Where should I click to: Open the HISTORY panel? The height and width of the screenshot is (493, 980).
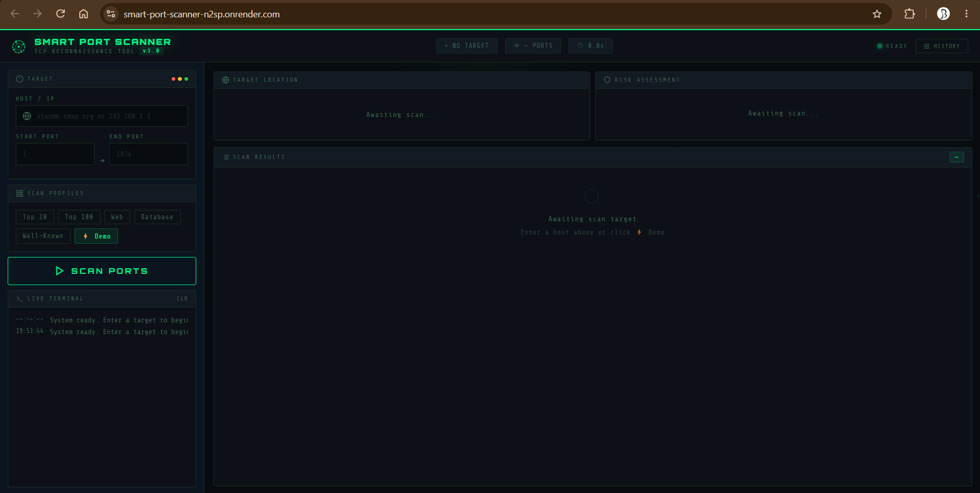(942, 46)
